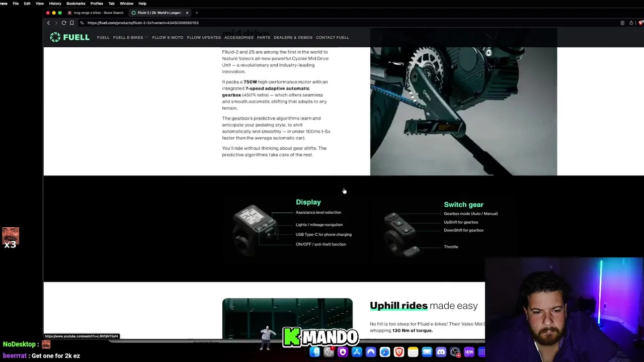
Task: Open NordVPN mountain icon in dock
Action: pos(371,352)
